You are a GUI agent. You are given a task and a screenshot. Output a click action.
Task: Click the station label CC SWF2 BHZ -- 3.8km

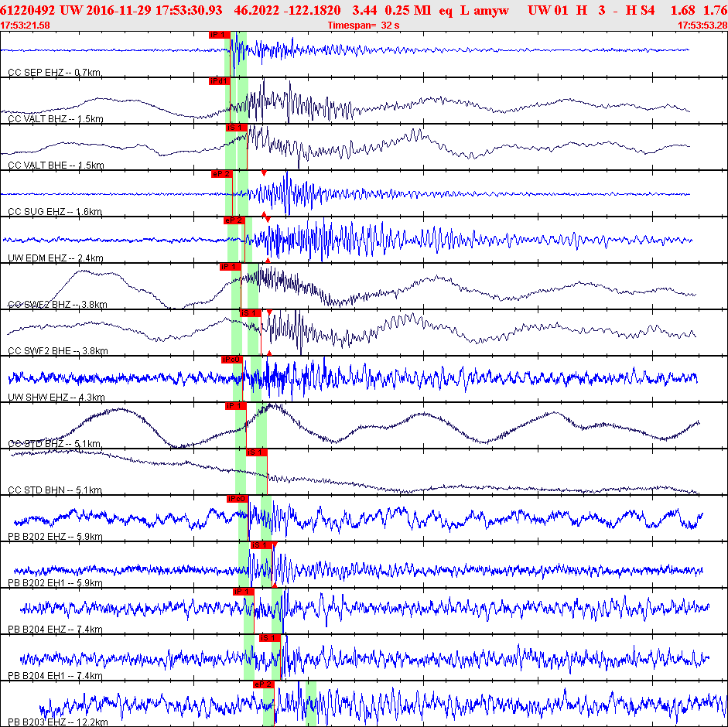[57, 305]
